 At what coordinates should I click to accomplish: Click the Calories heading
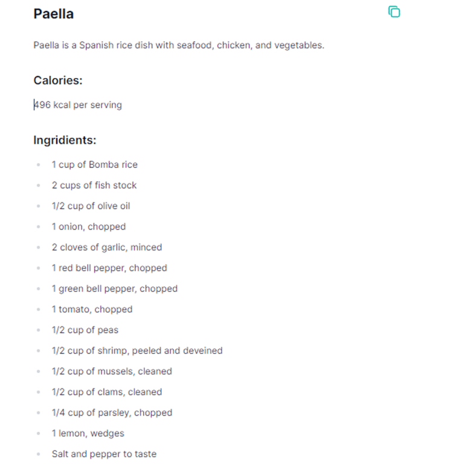[58, 80]
